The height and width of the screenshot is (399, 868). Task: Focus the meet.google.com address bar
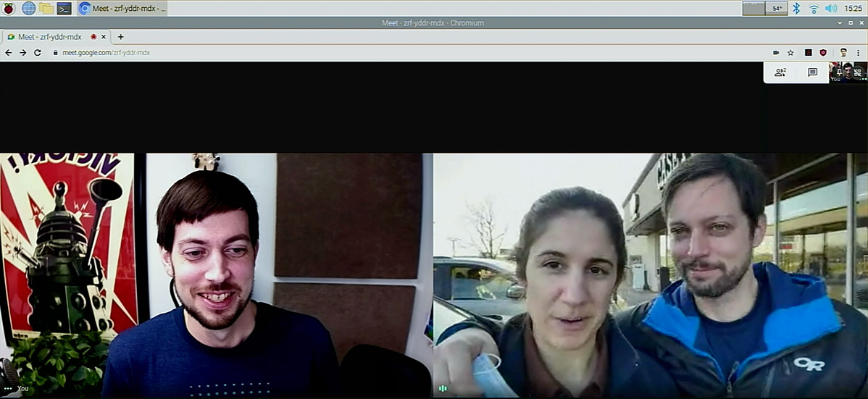point(409,53)
